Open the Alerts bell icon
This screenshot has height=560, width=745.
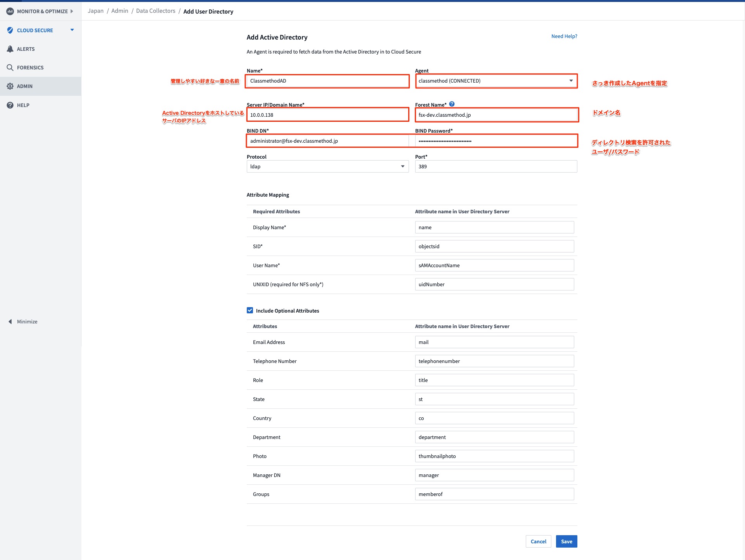(10, 49)
